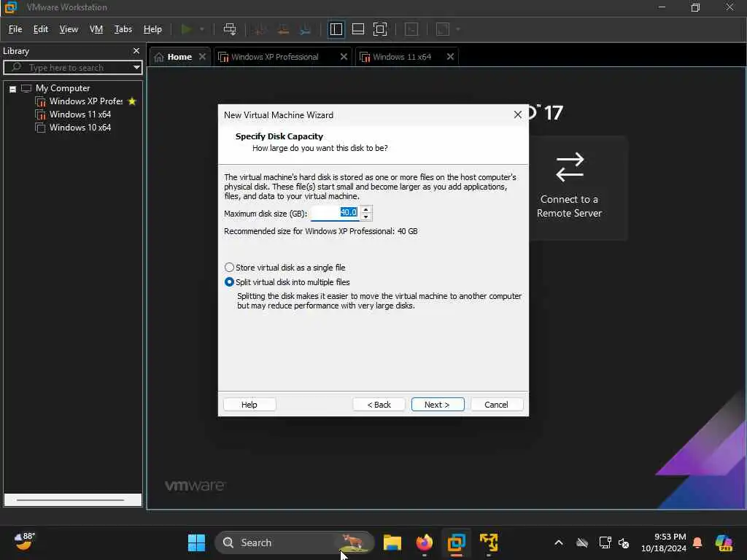Close the Library panel
747x560 pixels.
[x=136, y=51]
